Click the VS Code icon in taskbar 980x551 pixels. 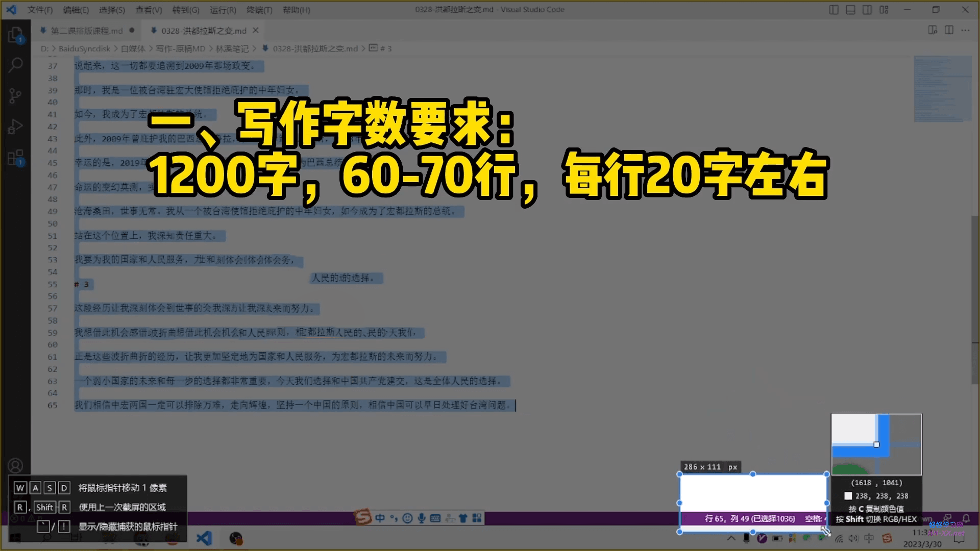coord(204,538)
